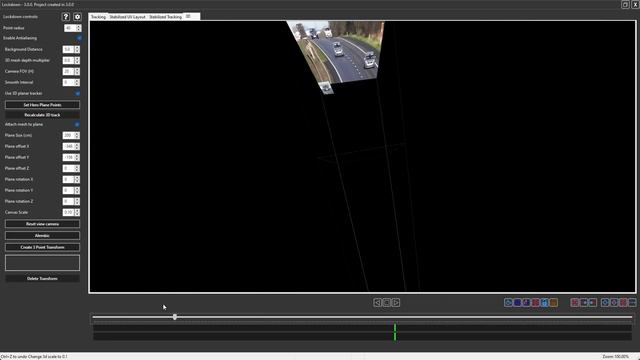
Task: Switch to the Tracking tab
Action: (98, 17)
